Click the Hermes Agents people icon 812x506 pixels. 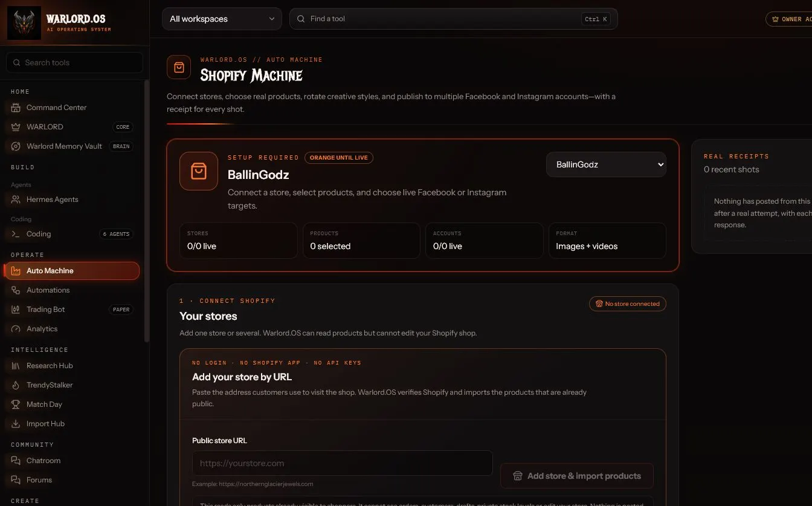pos(16,199)
